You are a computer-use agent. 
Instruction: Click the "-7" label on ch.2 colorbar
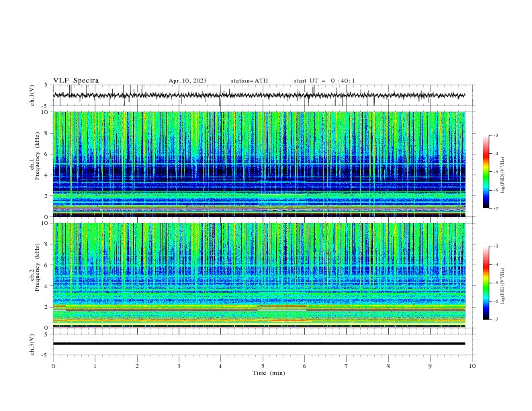pyautogui.click(x=496, y=319)
